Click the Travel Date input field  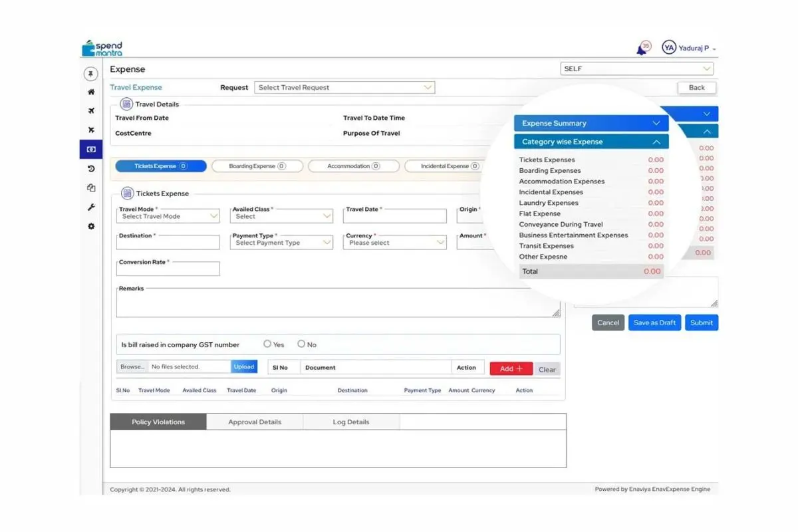pos(396,216)
